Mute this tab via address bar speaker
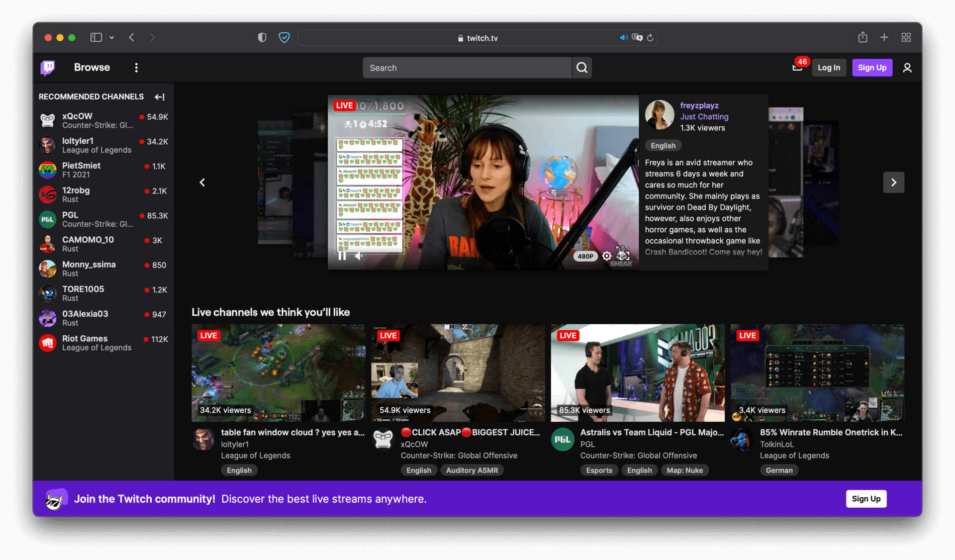The width and height of the screenshot is (955, 560). click(x=624, y=38)
